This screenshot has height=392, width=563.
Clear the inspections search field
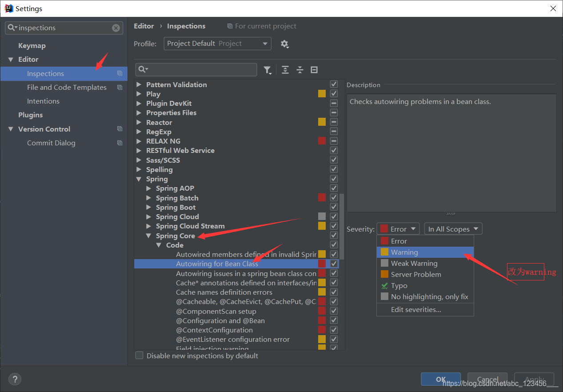pos(116,28)
